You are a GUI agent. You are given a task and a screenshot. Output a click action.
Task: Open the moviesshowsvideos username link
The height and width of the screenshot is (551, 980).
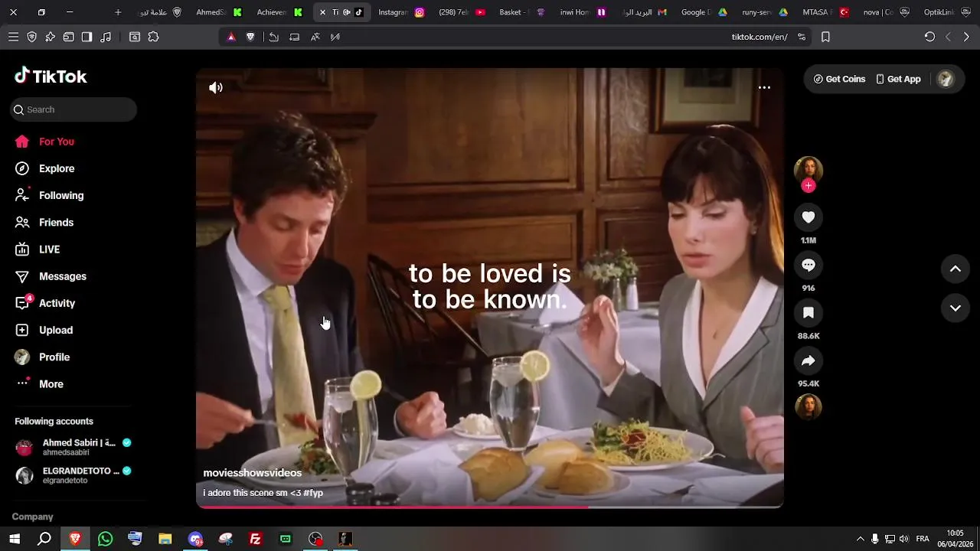(252, 473)
